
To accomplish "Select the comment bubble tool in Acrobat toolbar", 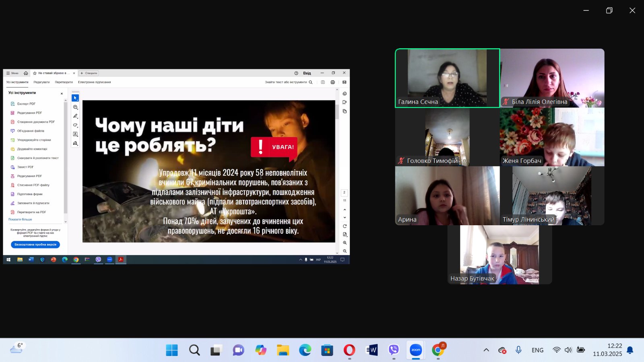I will coord(75,107).
